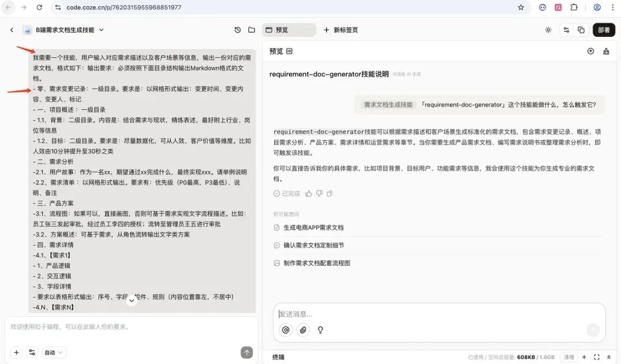Click the browser forward arrow
This screenshot has height=364, width=621.
coord(24,7)
